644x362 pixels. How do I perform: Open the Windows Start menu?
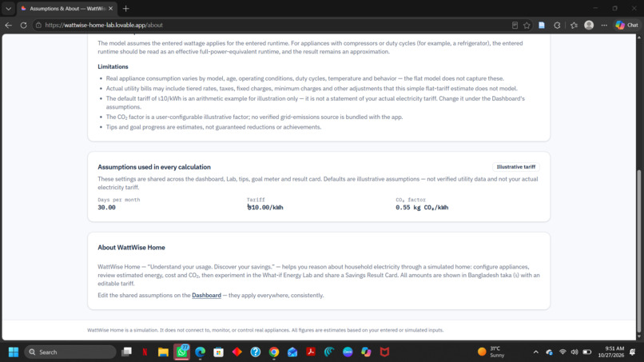point(14,352)
